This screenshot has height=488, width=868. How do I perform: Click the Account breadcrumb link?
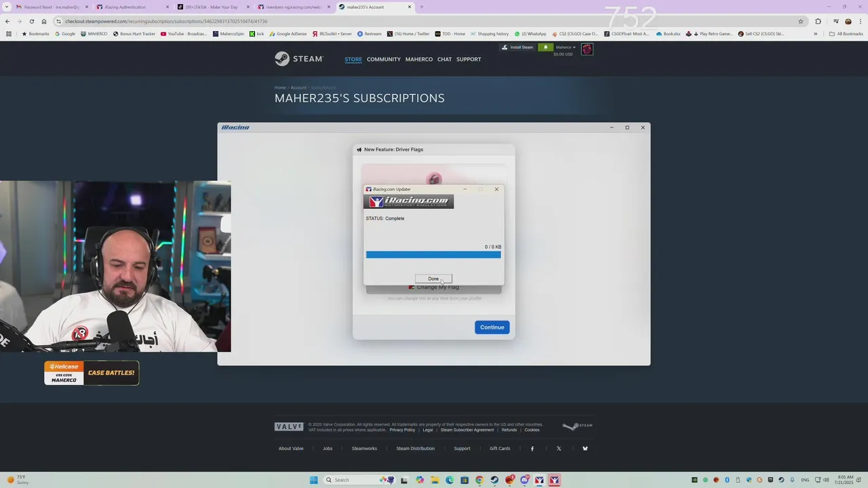click(298, 87)
